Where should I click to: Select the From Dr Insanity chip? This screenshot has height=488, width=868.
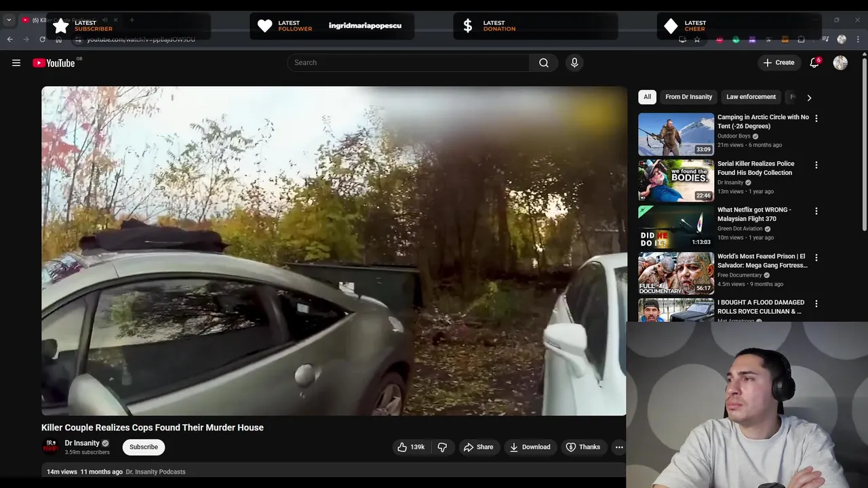pyautogui.click(x=688, y=97)
